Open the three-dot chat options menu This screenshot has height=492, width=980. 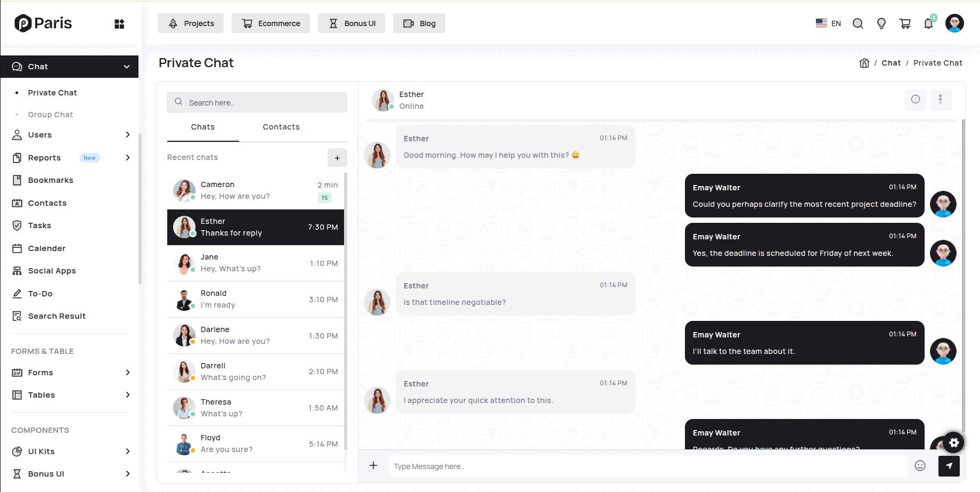tap(940, 99)
